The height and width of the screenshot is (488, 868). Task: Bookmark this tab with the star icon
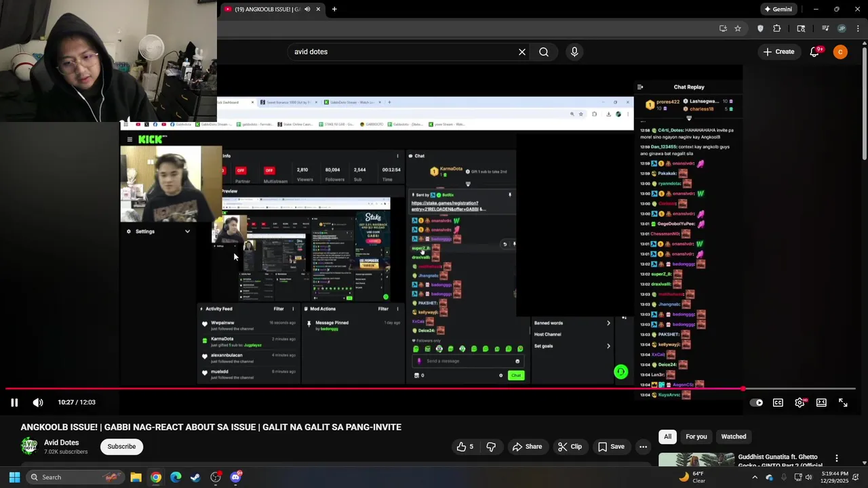point(738,28)
